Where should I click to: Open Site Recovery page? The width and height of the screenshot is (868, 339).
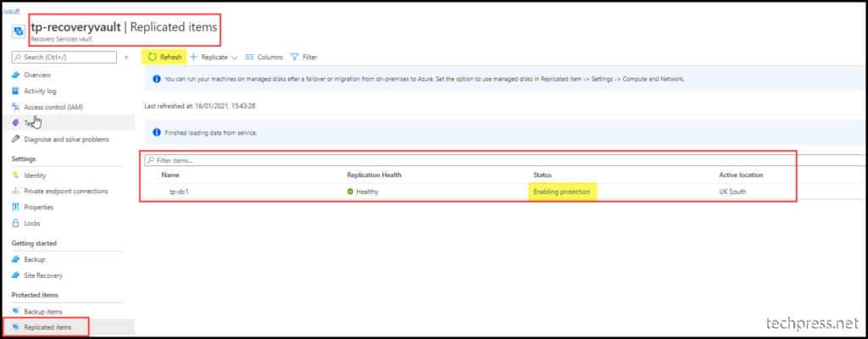43,275
